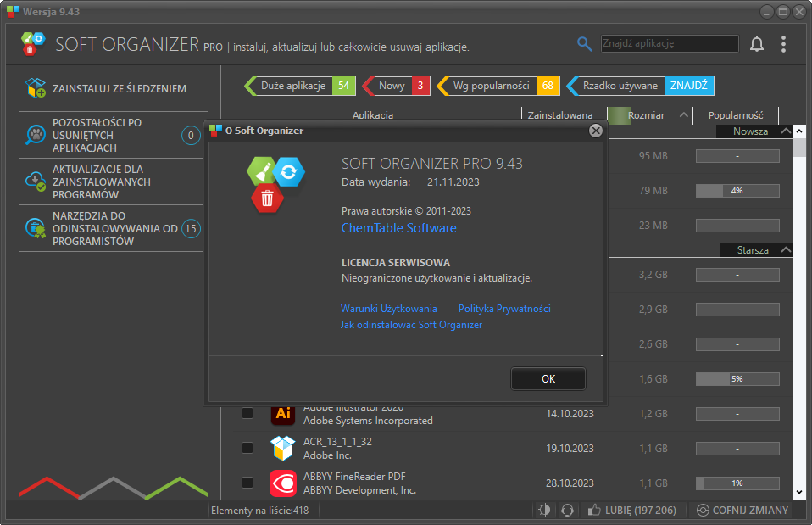Image resolution: width=812 pixels, height=525 pixels.
Task: Click the search magnifier icon
Action: (584, 44)
